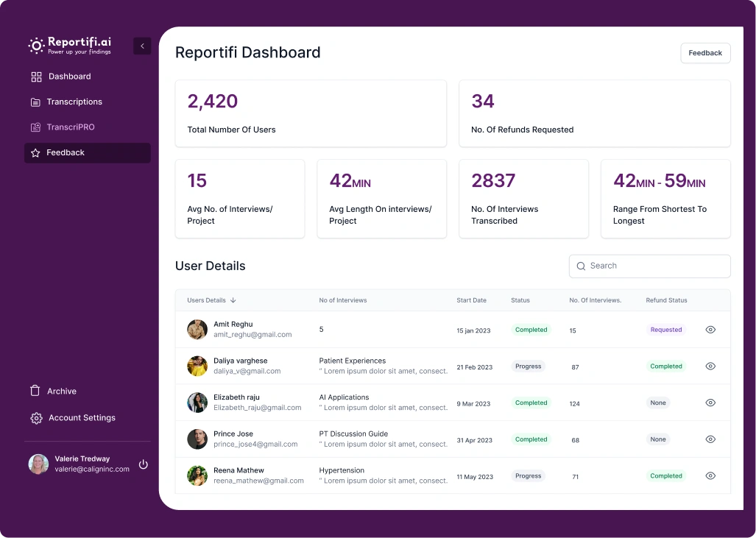Collapse the sidebar with the chevron button
The height and width of the screenshot is (538, 756).
pyautogui.click(x=142, y=46)
